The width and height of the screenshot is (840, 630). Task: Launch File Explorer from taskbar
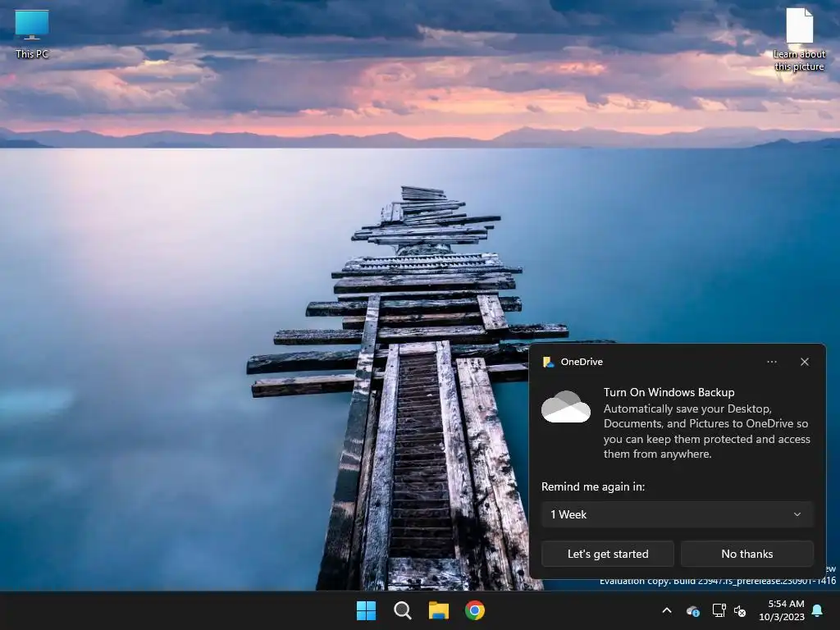click(x=438, y=610)
